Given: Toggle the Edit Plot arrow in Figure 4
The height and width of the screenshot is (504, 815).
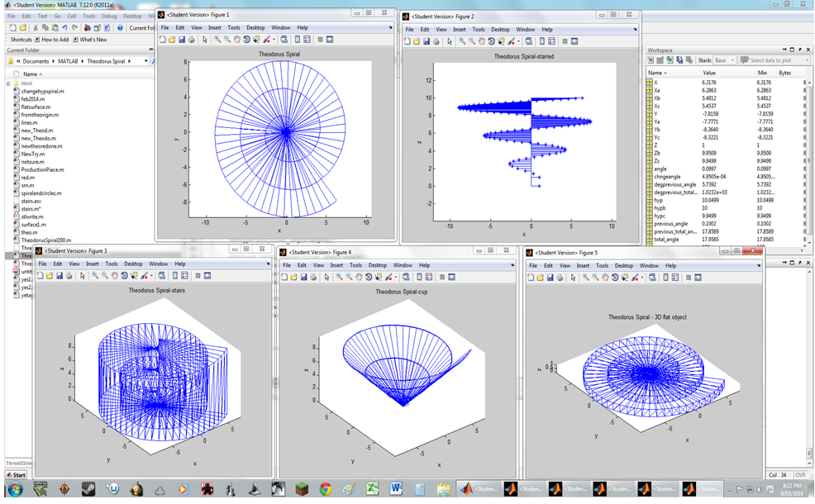Looking at the screenshot, I should (325, 277).
